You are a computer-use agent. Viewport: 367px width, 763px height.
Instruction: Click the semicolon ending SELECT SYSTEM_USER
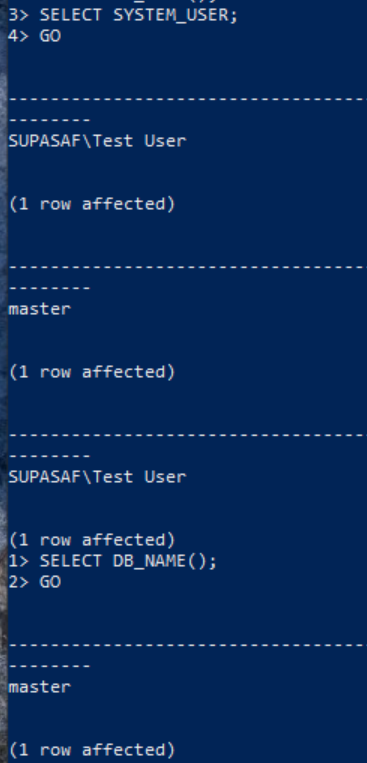(x=233, y=16)
